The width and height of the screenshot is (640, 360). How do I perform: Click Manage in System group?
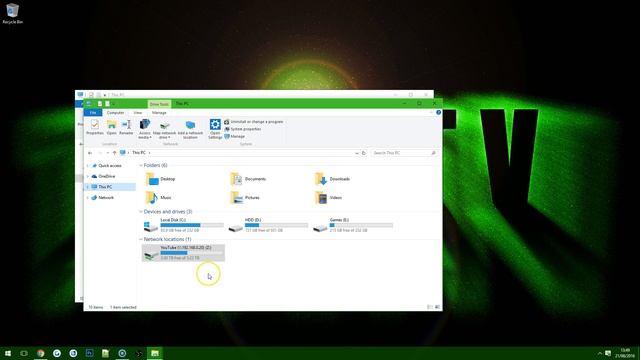coord(235,136)
